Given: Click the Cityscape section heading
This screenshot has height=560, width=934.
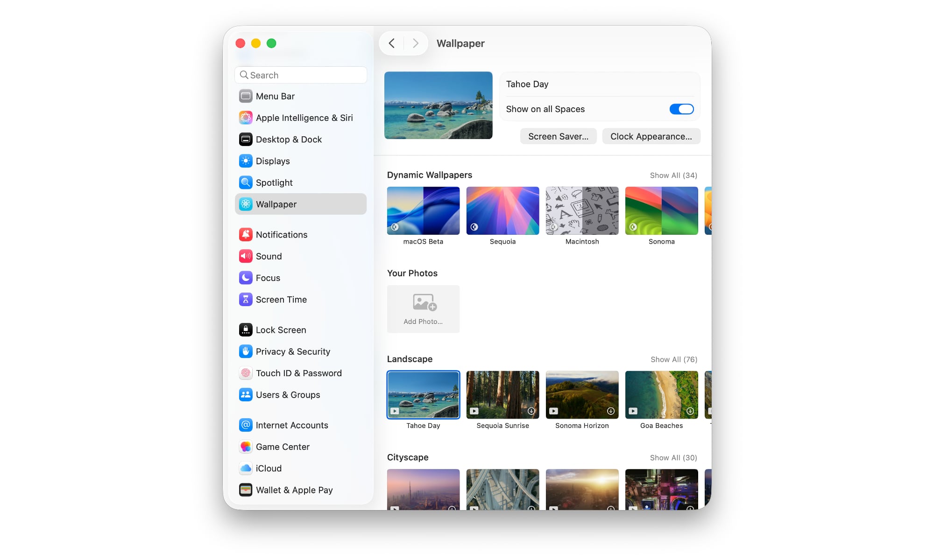Looking at the screenshot, I should [408, 457].
